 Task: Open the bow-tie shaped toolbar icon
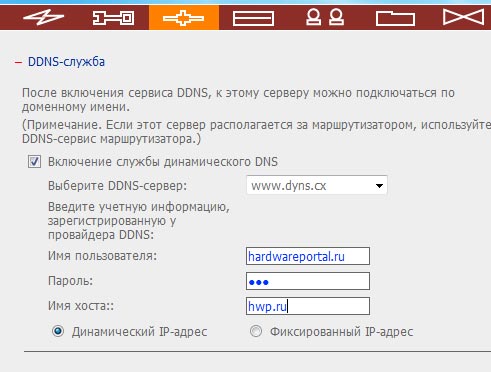[464, 17]
